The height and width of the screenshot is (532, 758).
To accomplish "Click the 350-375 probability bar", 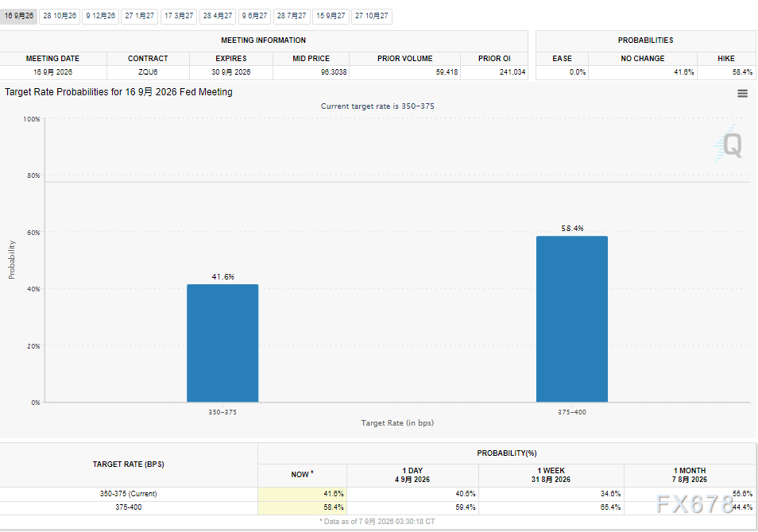I will tap(222, 343).
